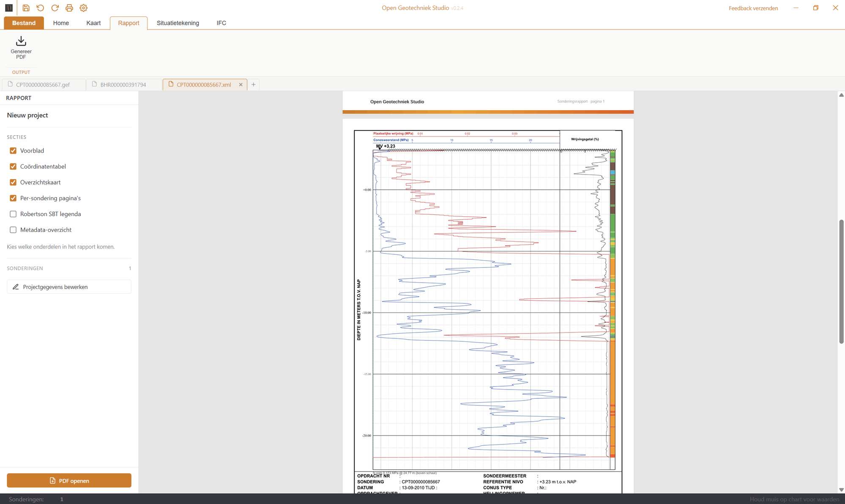Viewport: 845px width, 504px height.
Task: Click the app logo icon
Action: pos(9,8)
